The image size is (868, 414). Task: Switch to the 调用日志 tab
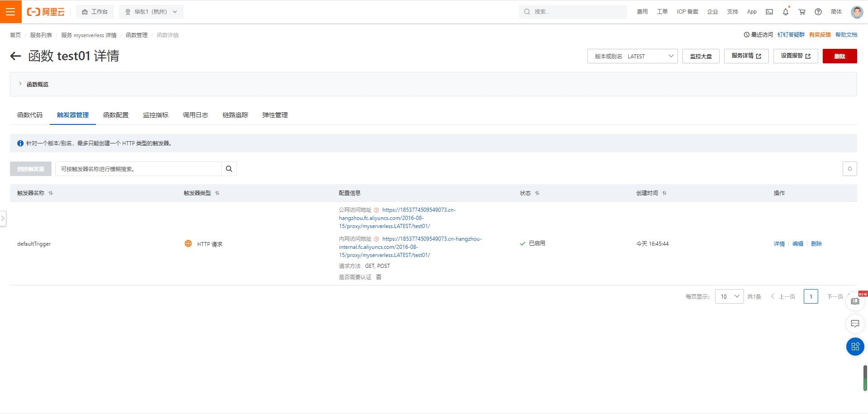pos(196,115)
